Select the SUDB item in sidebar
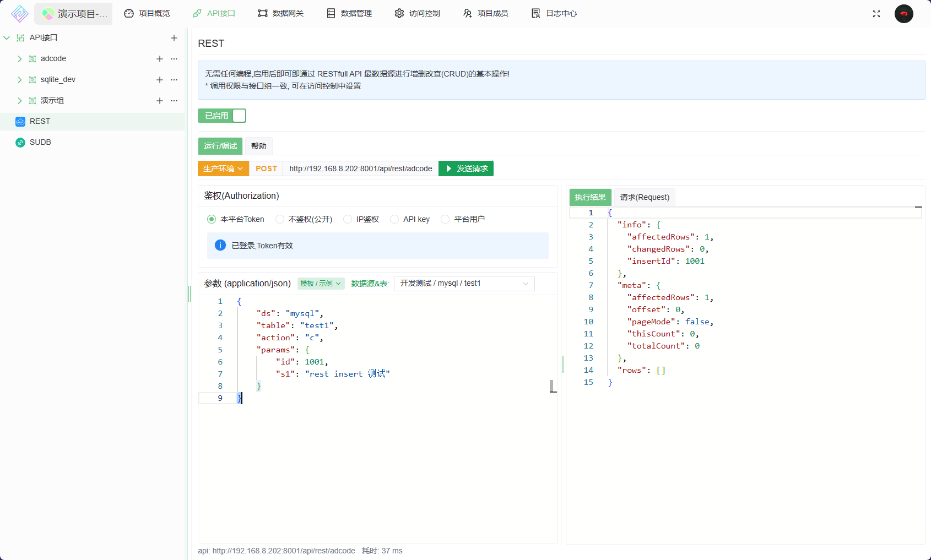931x560 pixels. pos(40,143)
